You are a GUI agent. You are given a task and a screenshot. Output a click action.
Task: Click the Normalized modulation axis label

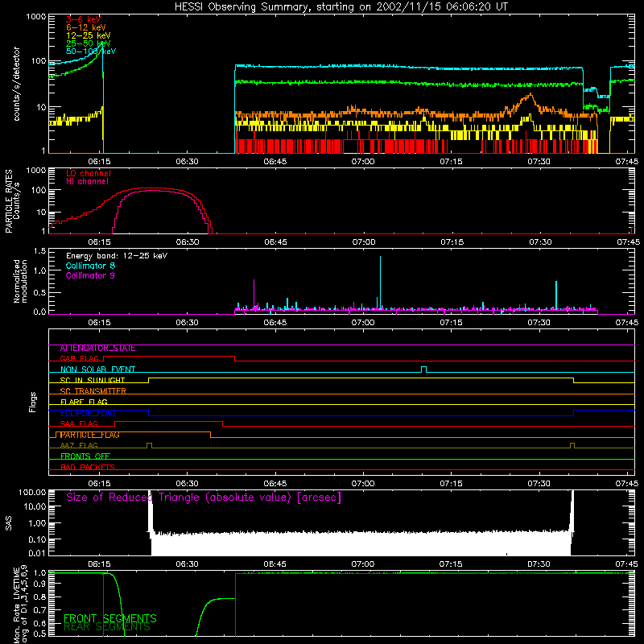[20, 281]
